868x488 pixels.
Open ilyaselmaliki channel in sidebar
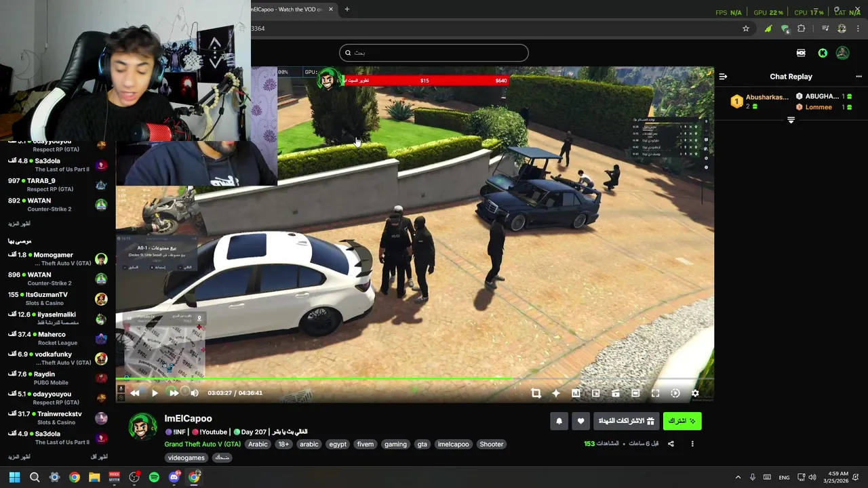pos(58,319)
